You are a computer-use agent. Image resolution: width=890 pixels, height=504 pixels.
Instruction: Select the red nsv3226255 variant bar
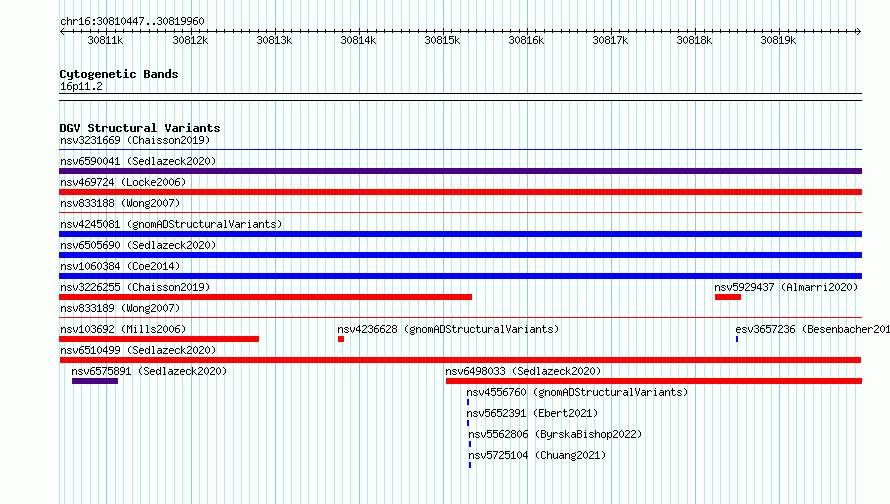(x=266, y=297)
